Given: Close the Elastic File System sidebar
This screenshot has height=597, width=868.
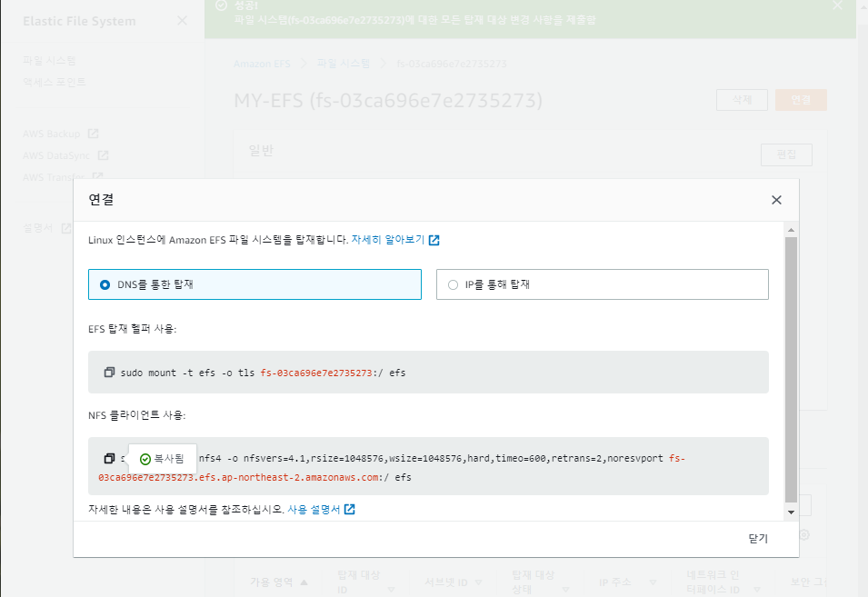Looking at the screenshot, I should (x=182, y=21).
